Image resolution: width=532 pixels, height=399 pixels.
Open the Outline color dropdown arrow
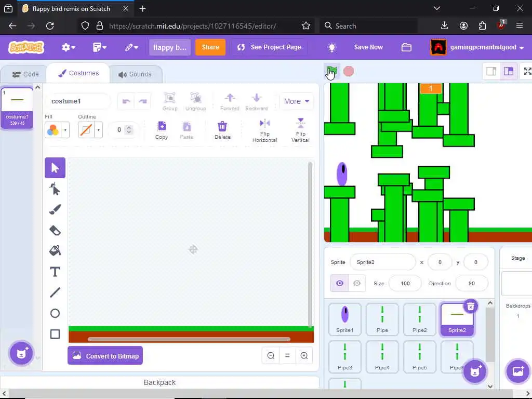pyautogui.click(x=98, y=130)
